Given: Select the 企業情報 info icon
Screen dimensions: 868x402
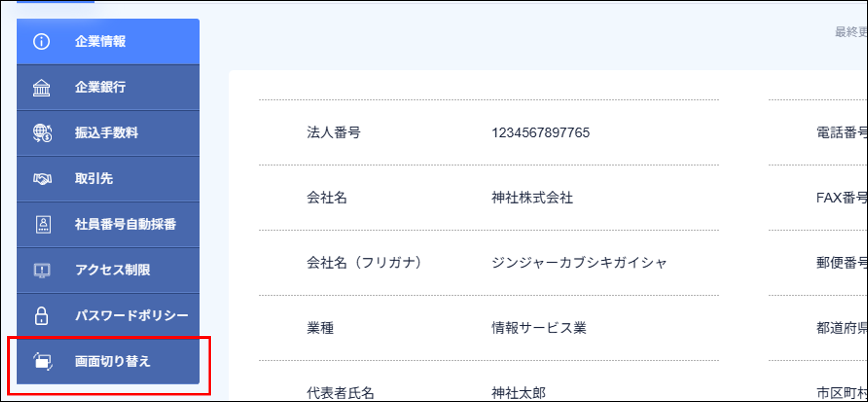Looking at the screenshot, I should click(x=41, y=41).
